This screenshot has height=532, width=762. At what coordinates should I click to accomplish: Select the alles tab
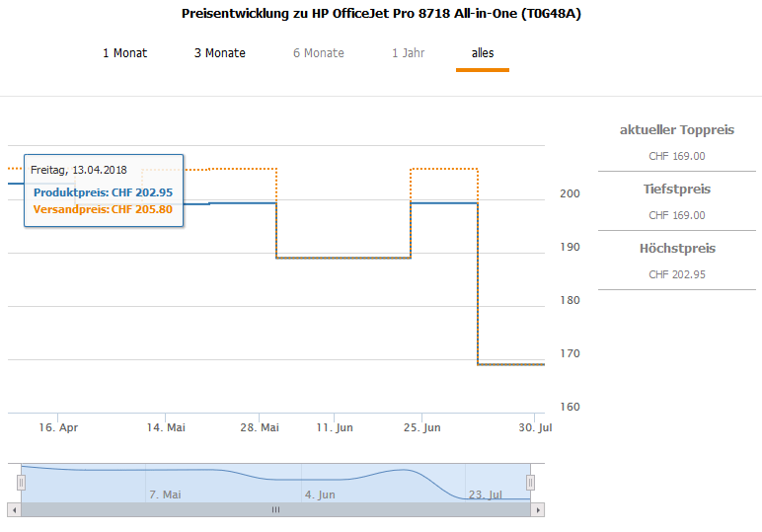483,53
